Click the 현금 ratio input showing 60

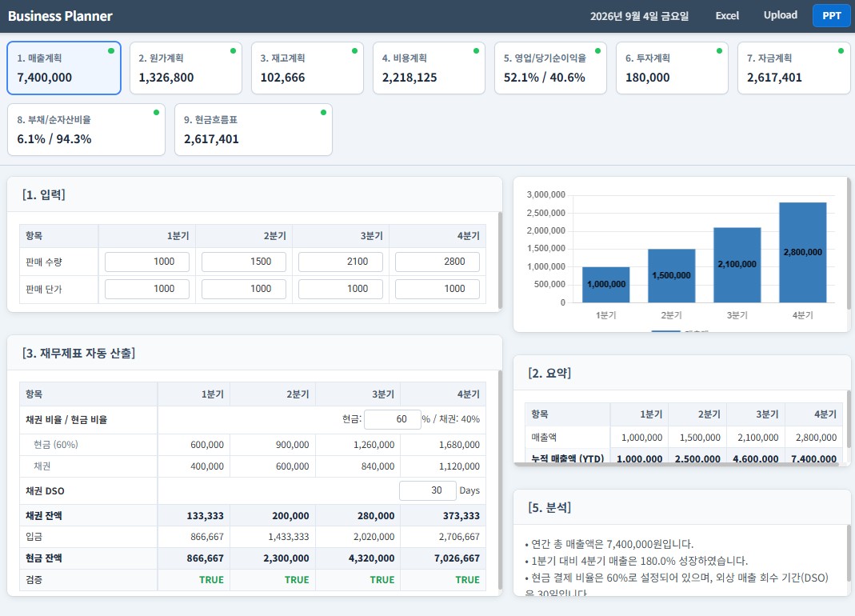[392, 419]
